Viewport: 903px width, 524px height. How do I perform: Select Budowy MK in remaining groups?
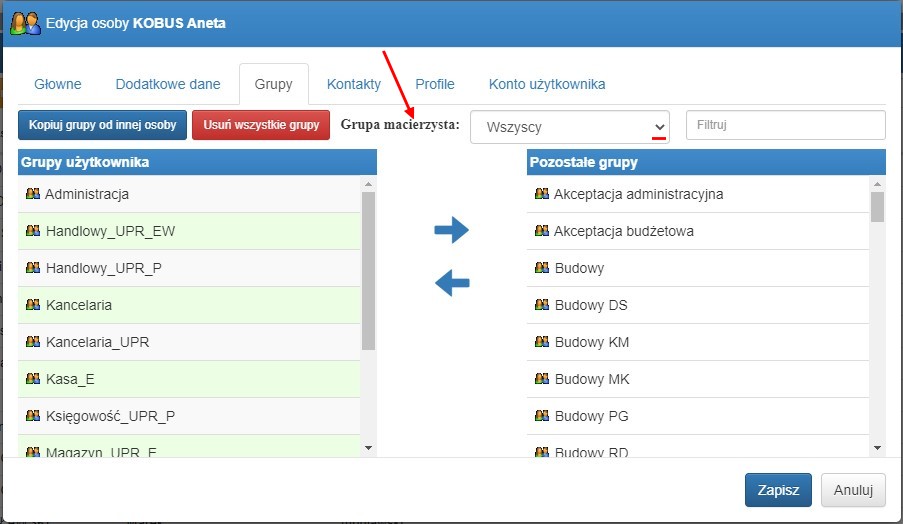click(697, 379)
